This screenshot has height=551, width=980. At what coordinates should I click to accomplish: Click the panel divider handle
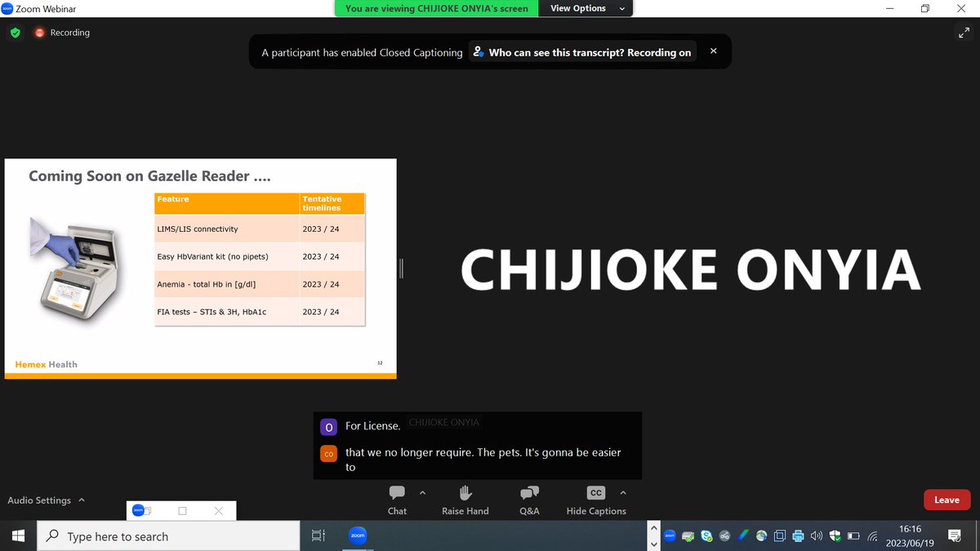(402, 269)
